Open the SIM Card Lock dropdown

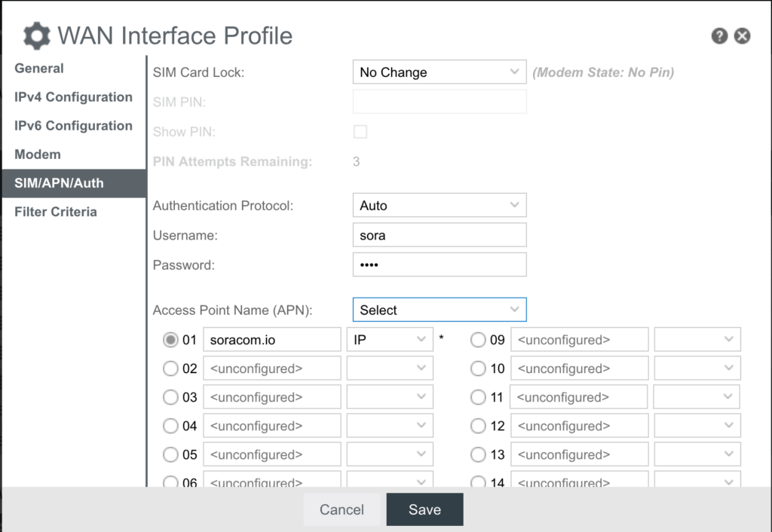tap(439, 72)
